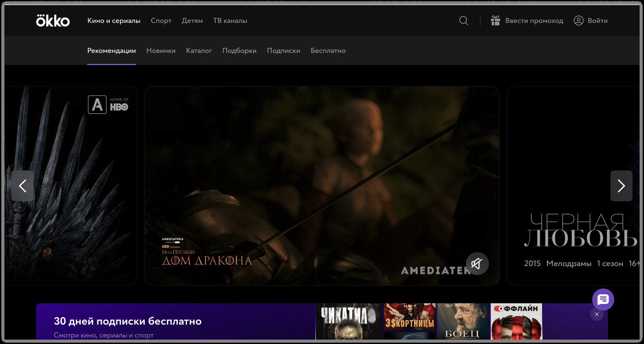Open the Э$кортницы poster
Viewport: 644px width, 344px height.
410,317
